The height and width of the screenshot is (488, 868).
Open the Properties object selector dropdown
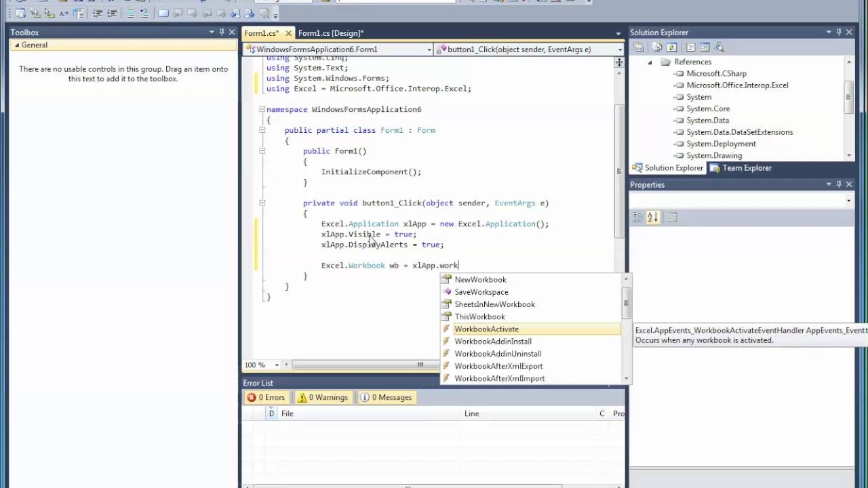pyautogui.click(x=848, y=201)
